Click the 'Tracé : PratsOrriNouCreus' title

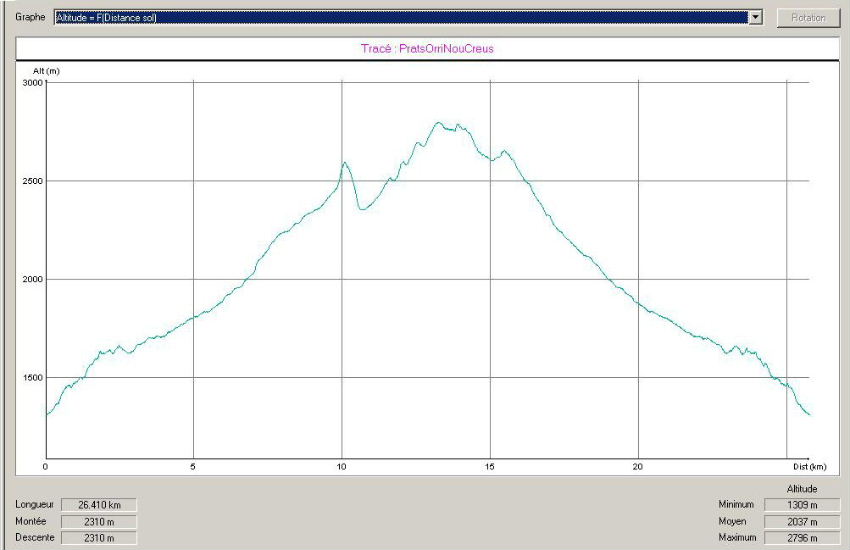pos(427,48)
